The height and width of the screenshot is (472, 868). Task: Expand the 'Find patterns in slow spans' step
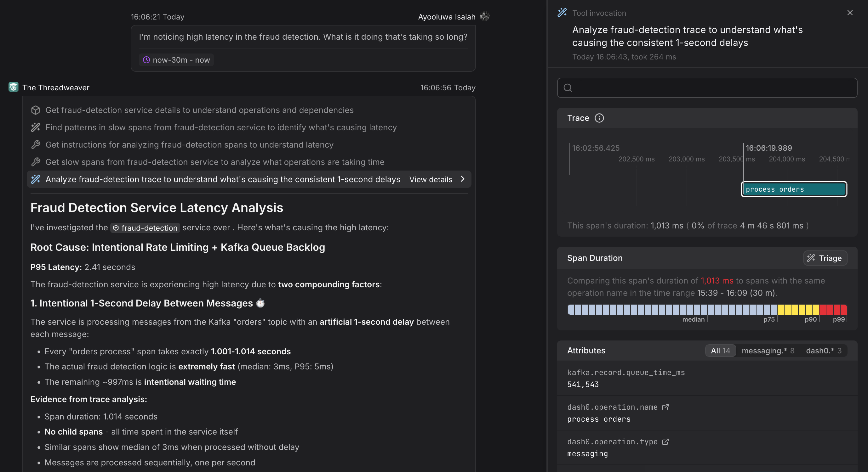pyautogui.click(x=221, y=127)
